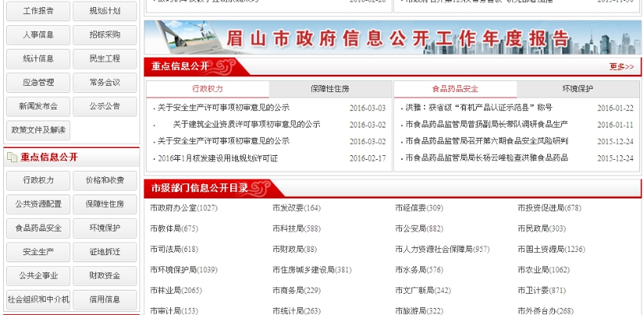Switch to the 保障性住房 tab
The image size is (644, 315).
tap(329, 89)
